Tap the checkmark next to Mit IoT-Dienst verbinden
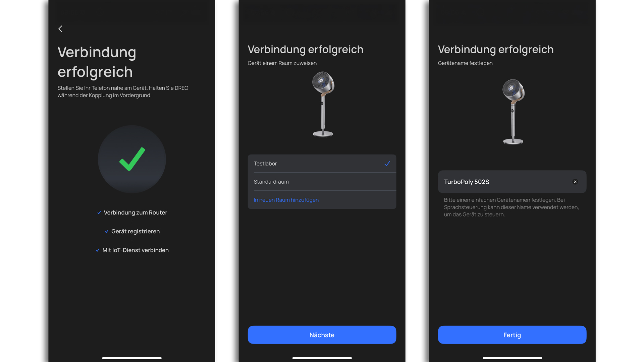This screenshot has height=362, width=644. point(98,250)
